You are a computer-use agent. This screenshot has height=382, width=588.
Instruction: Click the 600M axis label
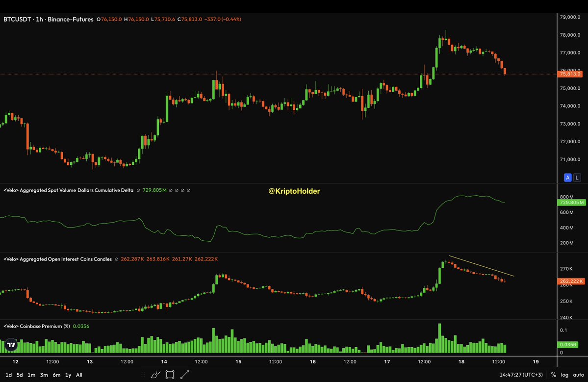point(566,212)
